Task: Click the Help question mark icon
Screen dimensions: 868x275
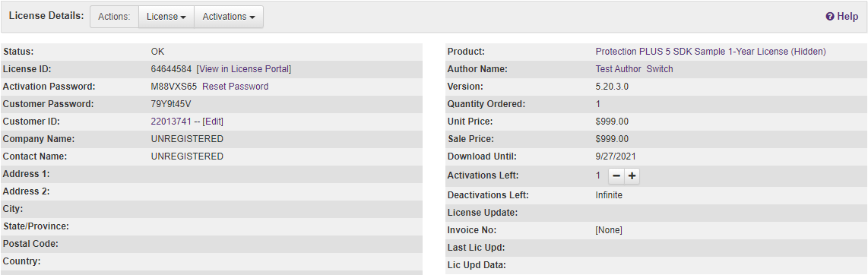Action: pyautogui.click(x=830, y=17)
